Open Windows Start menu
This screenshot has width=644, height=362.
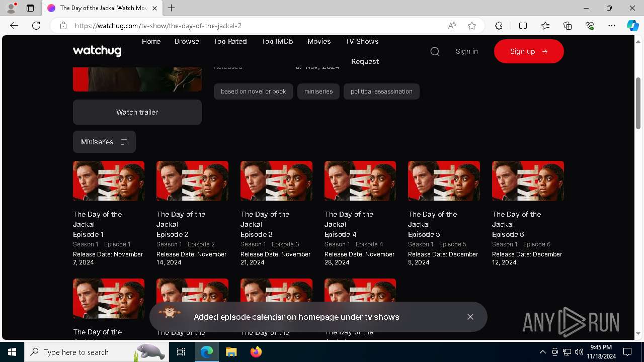click(12, 352)
